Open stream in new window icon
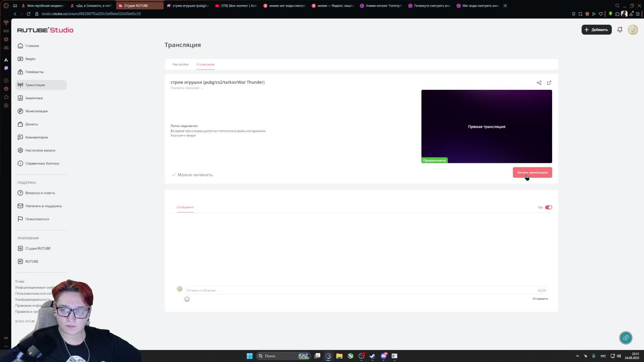644x362 pixels. coord(549,83)
